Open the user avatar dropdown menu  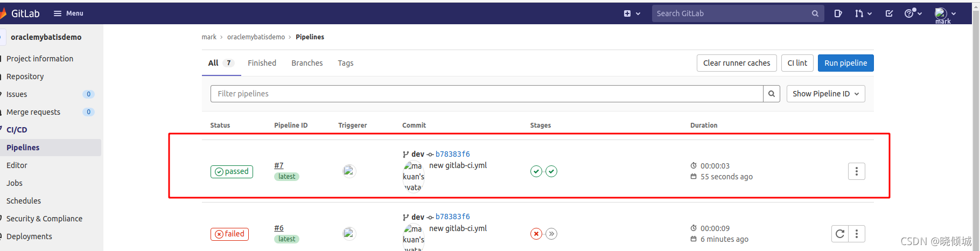(x=945, y=13)
